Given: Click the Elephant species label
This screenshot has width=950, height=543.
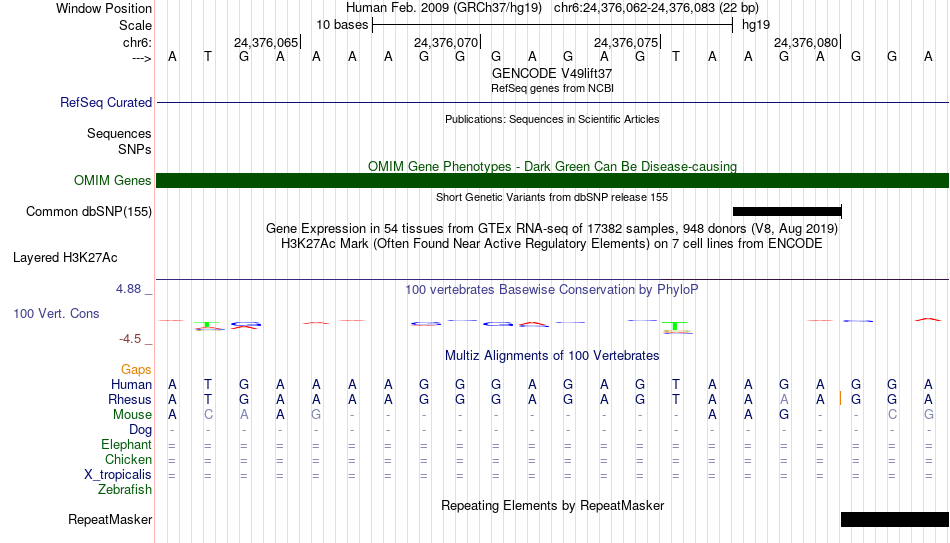Looking at the screenshot, I should point(127,445).
